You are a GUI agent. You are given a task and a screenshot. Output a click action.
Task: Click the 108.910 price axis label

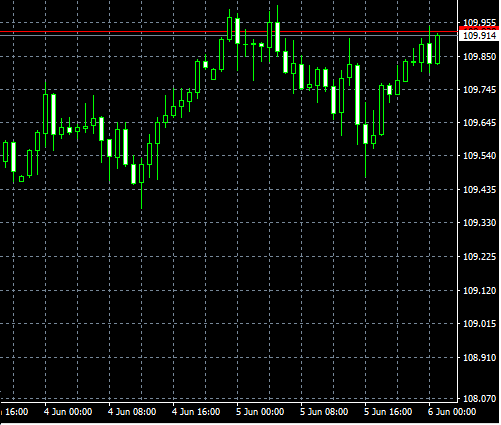coord(480,358)
